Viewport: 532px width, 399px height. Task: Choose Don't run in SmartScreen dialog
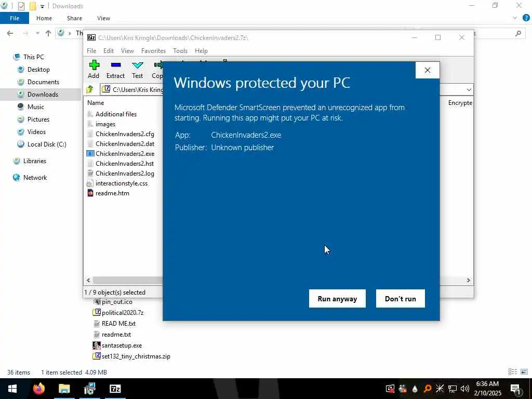[x=401, y=299]
